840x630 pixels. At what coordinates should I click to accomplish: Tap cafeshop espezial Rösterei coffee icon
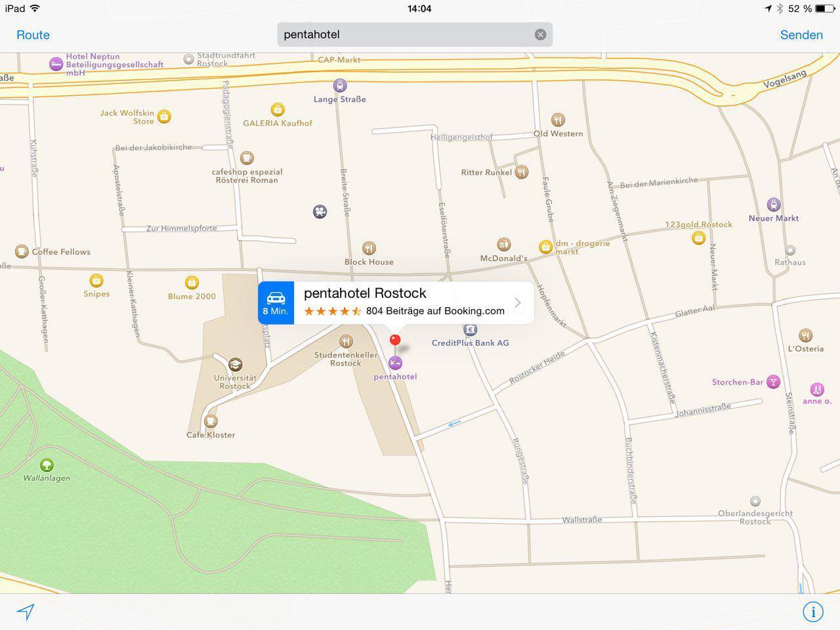[x=247, y=157]
